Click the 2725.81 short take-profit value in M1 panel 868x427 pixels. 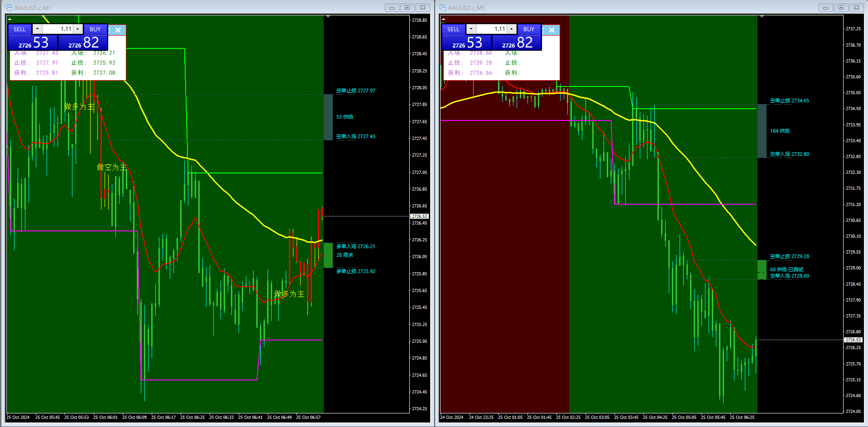pyautogui.click(x=47, y=73)
